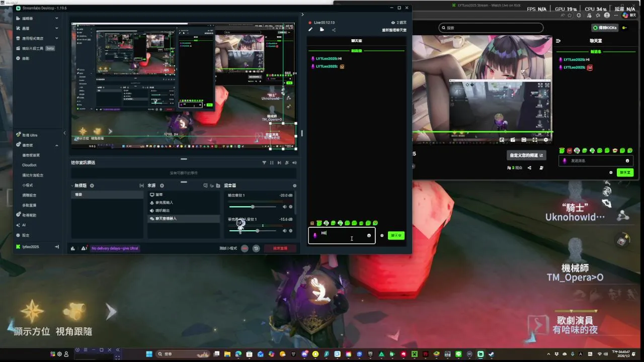Click green send button in Streamlabs chat
Screen dimensions: 644x362
tap(396, 235)
